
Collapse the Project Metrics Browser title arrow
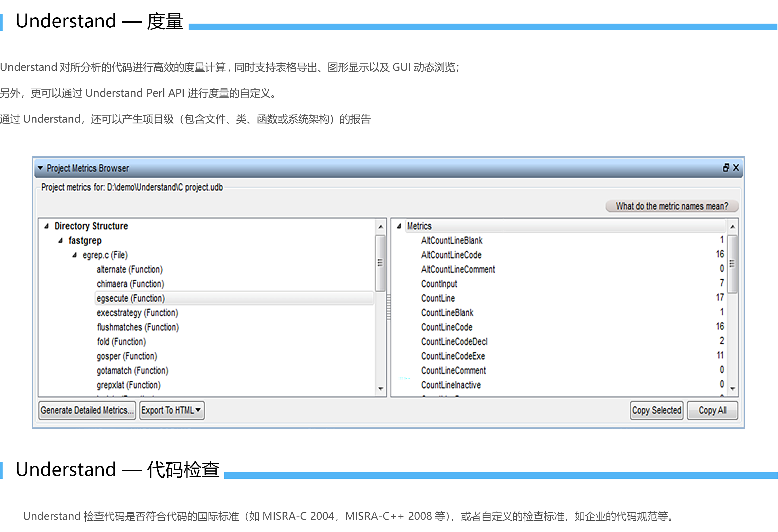click(x=40, y=168)
